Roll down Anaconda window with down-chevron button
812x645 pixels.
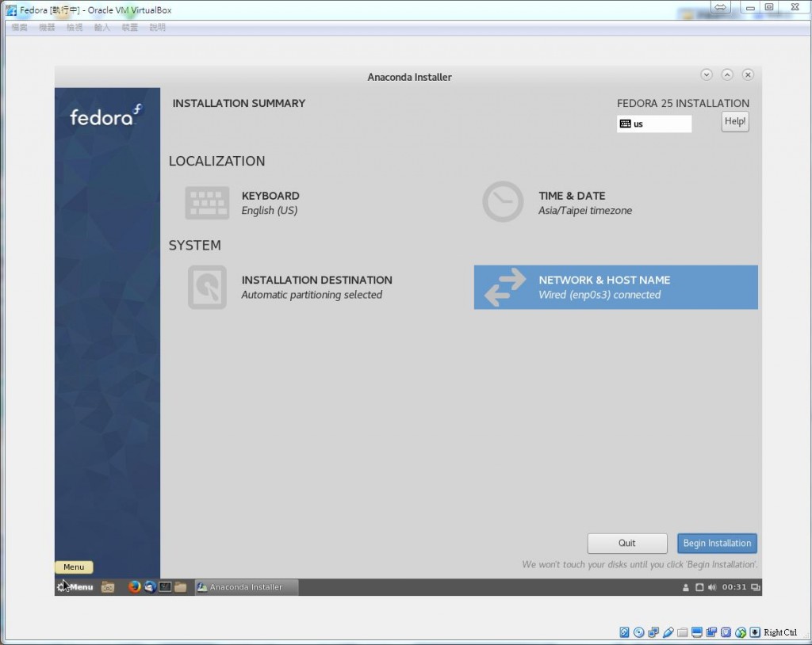point(707,74)
